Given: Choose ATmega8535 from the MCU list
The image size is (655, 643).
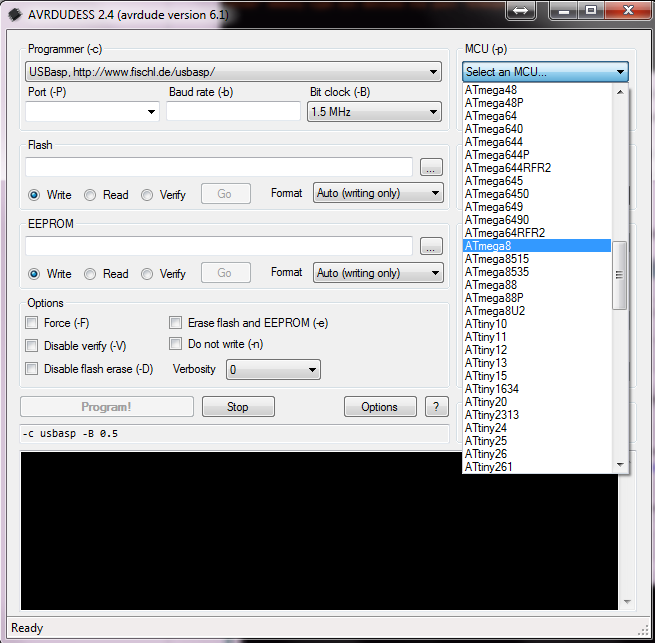Looking at the screenshot, I should [537, 272].
